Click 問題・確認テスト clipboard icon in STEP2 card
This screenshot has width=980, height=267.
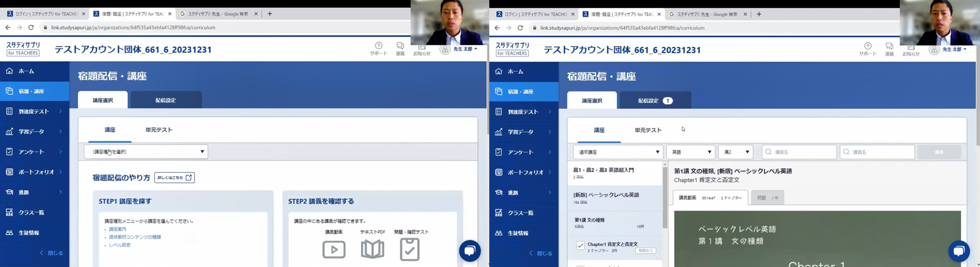point(410,249)
